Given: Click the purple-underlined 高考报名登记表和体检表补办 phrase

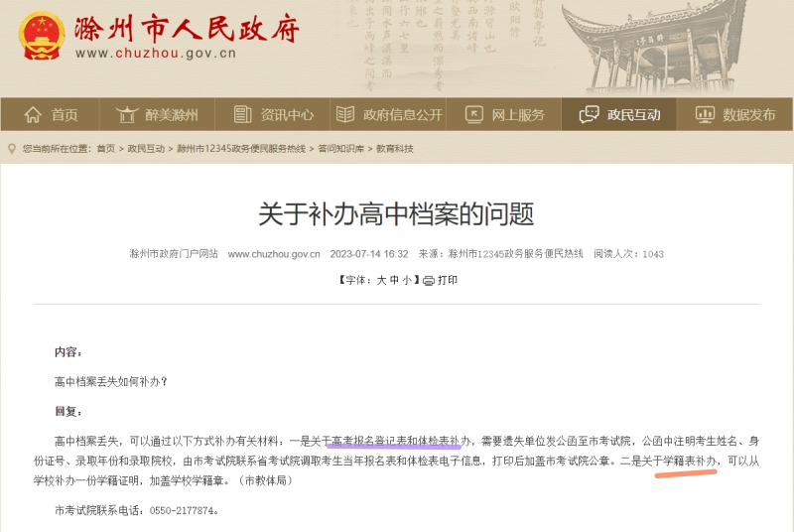Looking at the screenshot, I should tap(400, 442).
